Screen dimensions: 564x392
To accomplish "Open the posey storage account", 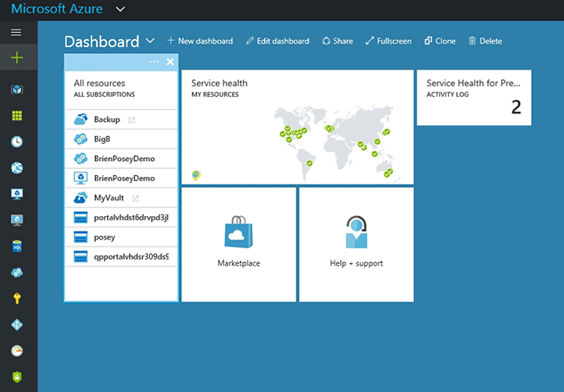I will pyautogui.click(x=121, y=237).
